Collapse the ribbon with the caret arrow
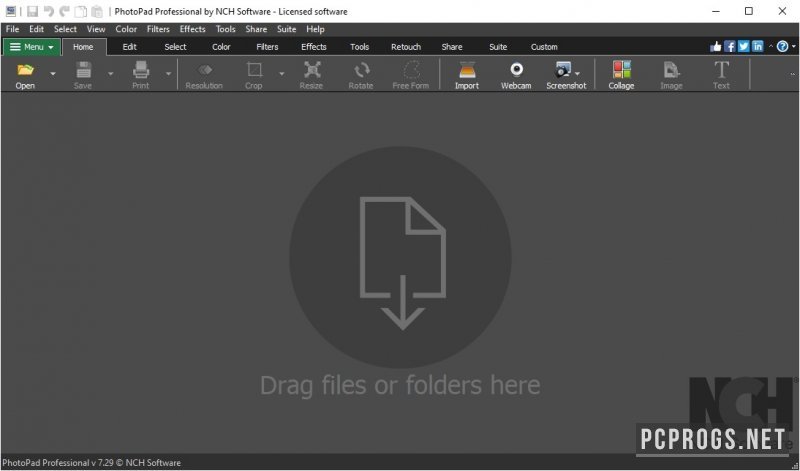The height and width of the screenshot is (471, 800). pos(770,46)
